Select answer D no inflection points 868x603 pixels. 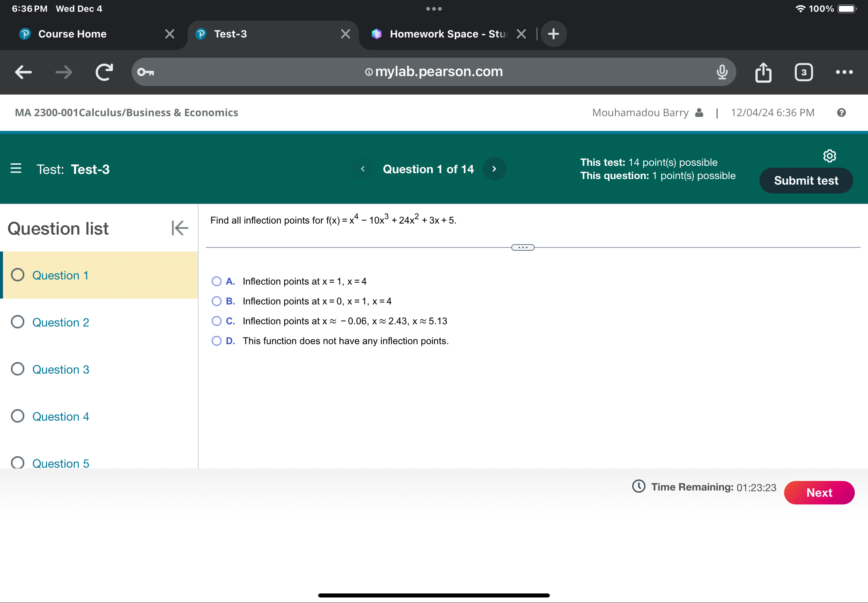click(217, 341)
